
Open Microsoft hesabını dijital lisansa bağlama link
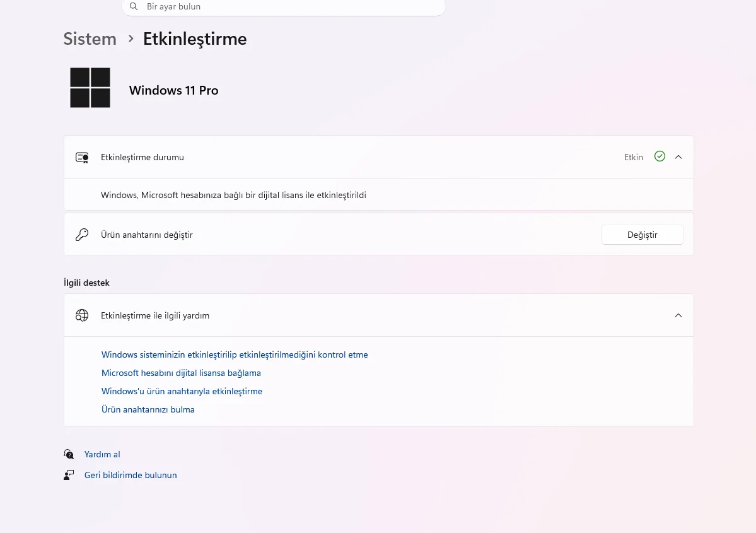181,373
